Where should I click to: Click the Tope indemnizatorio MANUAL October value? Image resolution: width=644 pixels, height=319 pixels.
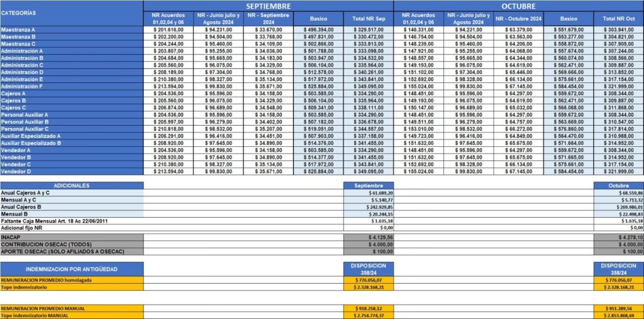tap(618, 315)
